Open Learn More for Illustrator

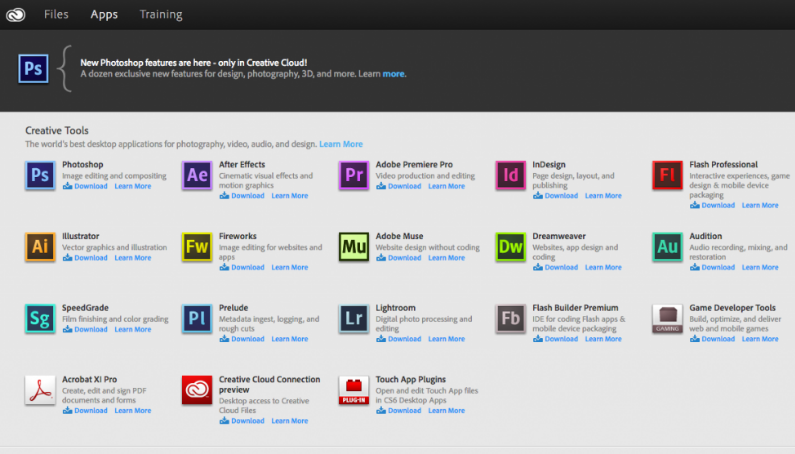[x=133, y=258]
